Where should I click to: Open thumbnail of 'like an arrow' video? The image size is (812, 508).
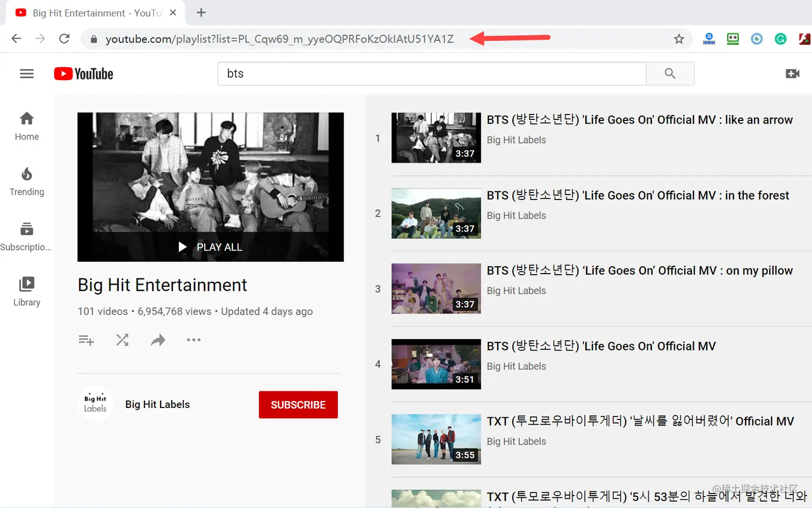click(x=436, y=138)
